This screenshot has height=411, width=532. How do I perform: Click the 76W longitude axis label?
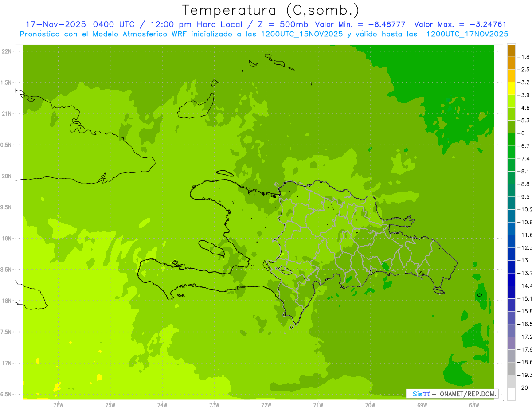tap(58, 405)
